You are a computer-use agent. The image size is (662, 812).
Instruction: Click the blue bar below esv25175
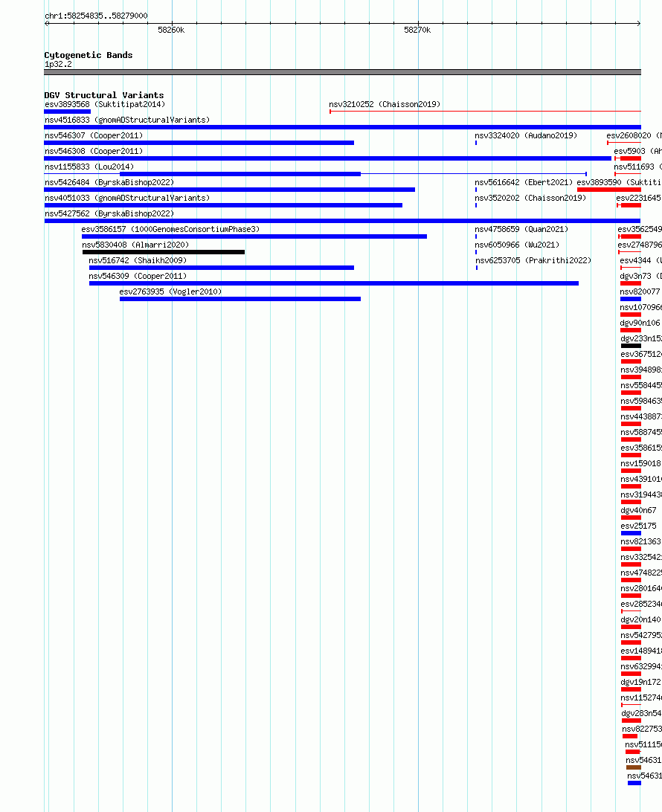[631, 533]
